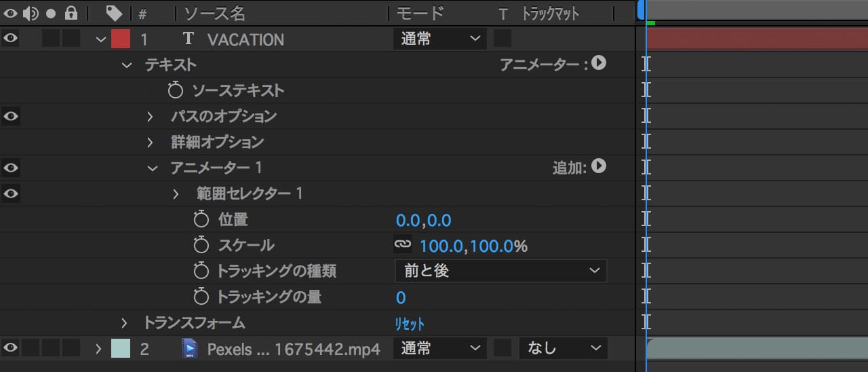Click リセット link for トランスフォーム

[x=410, y=324]
